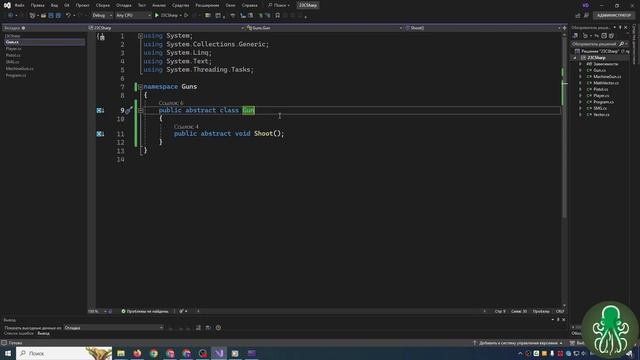
Task: Click the Save All toolbar icon
Action: click(x=58, y=16)
